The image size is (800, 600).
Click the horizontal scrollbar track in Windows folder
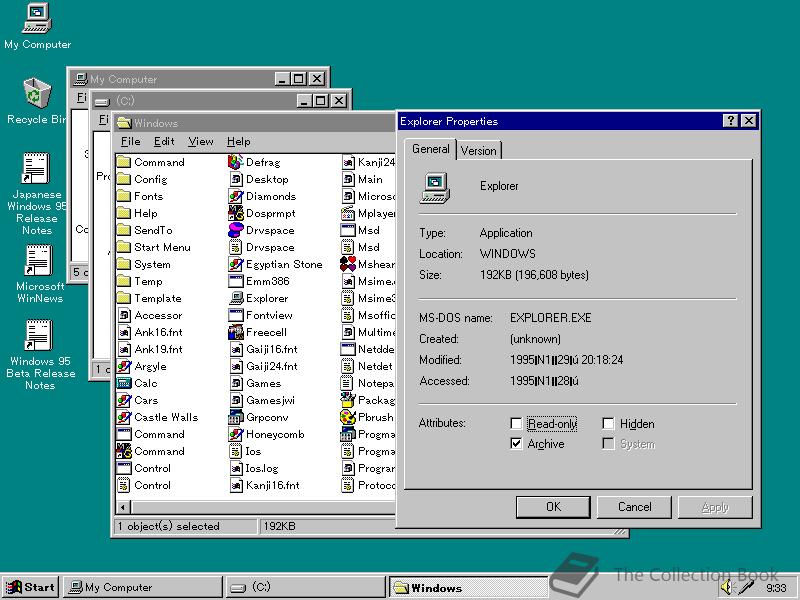263,507
